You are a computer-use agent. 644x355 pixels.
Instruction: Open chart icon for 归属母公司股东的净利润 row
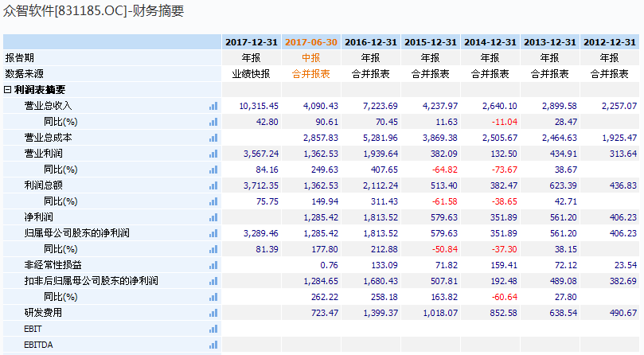213,233
